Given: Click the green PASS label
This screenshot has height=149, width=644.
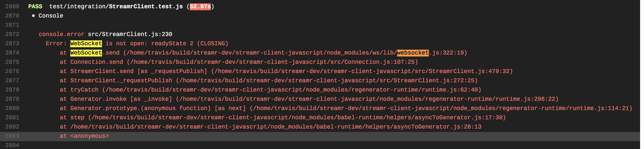Looking at the screenshot, I should pyautogui.click(x=35, y=7).
